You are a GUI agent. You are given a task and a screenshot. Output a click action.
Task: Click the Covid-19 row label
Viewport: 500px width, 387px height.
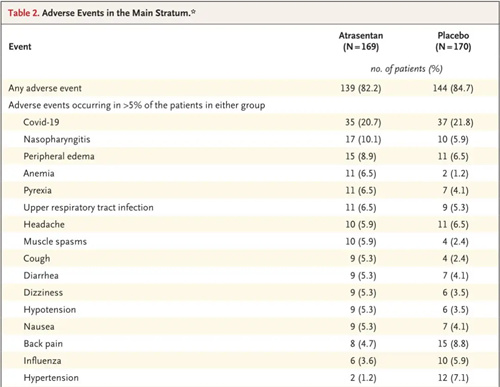41,122
